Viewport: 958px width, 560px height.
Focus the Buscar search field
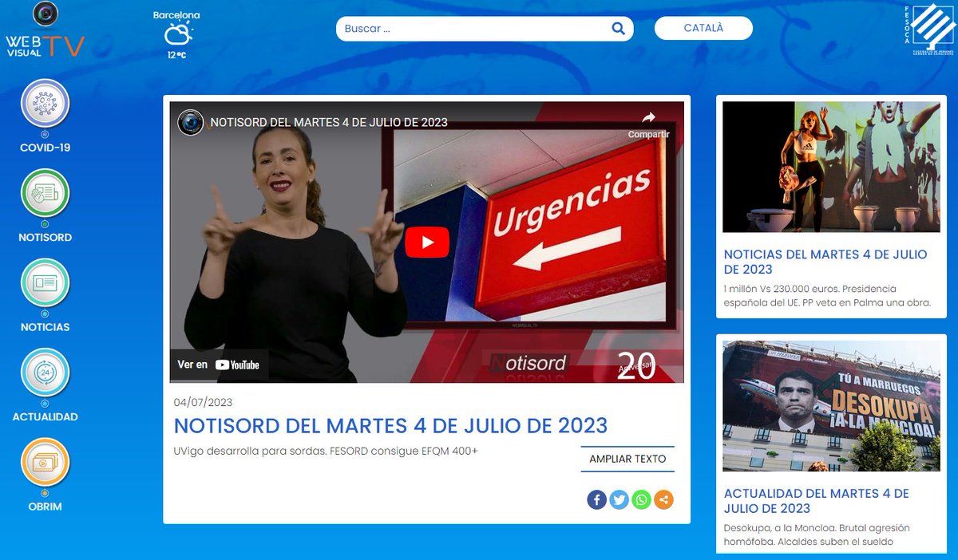click(484, 29)
